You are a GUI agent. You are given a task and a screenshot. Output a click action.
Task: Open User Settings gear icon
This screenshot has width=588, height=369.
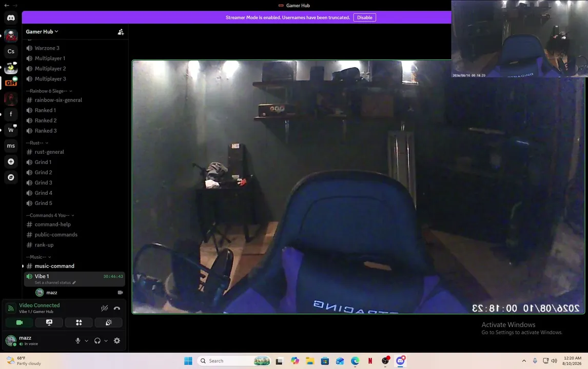[x=117, y=340]
